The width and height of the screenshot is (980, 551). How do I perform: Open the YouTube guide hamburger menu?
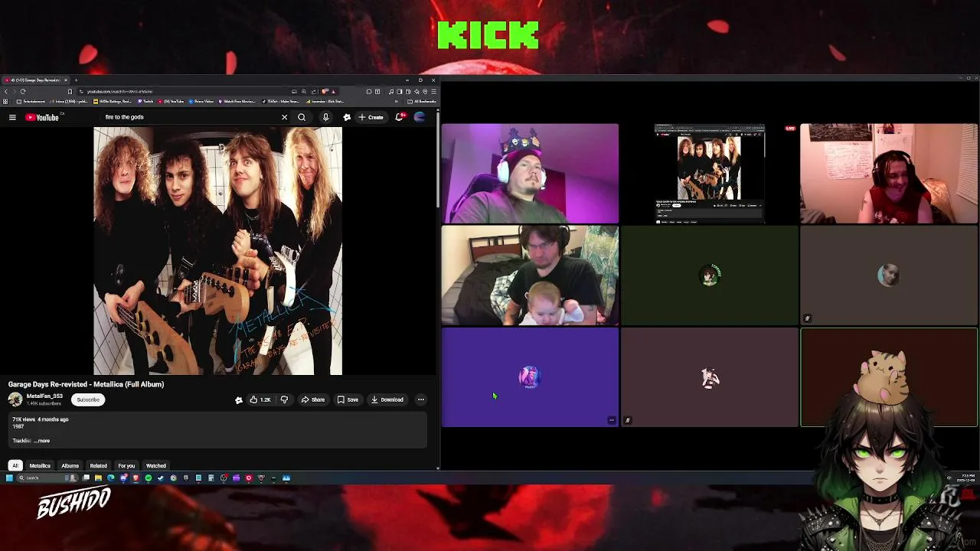coord(12,117)
